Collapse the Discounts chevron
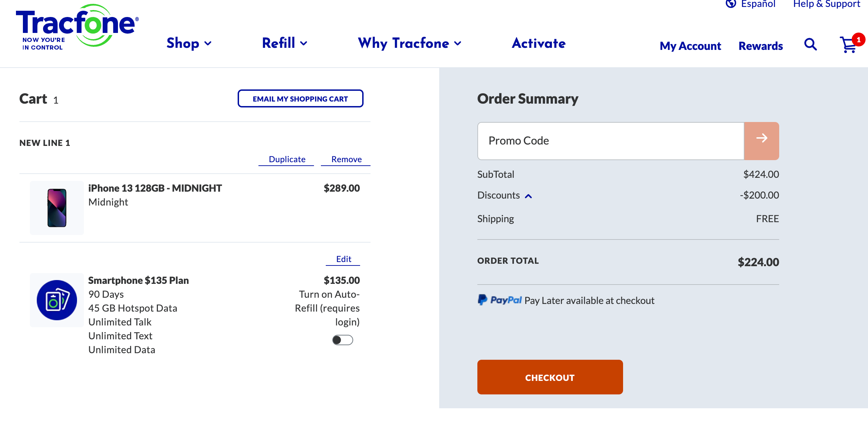The height and width of the screenshot is (436, 868). pyautogui.click(x=528, y=196)
